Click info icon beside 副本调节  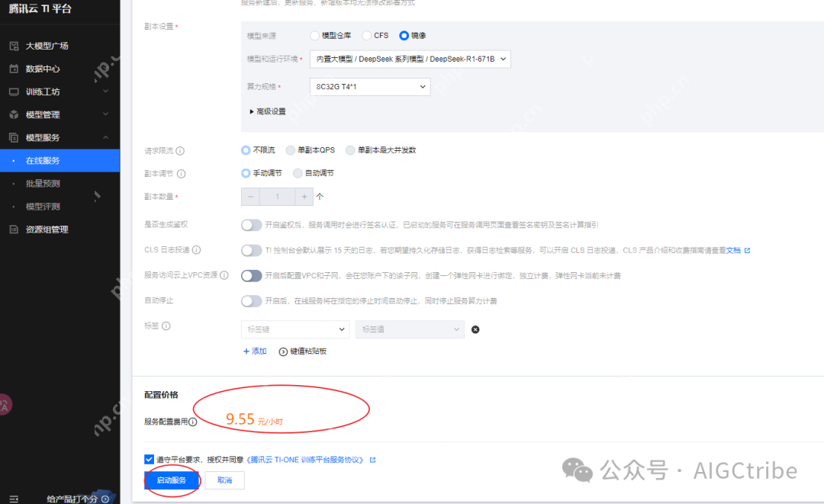182,174
